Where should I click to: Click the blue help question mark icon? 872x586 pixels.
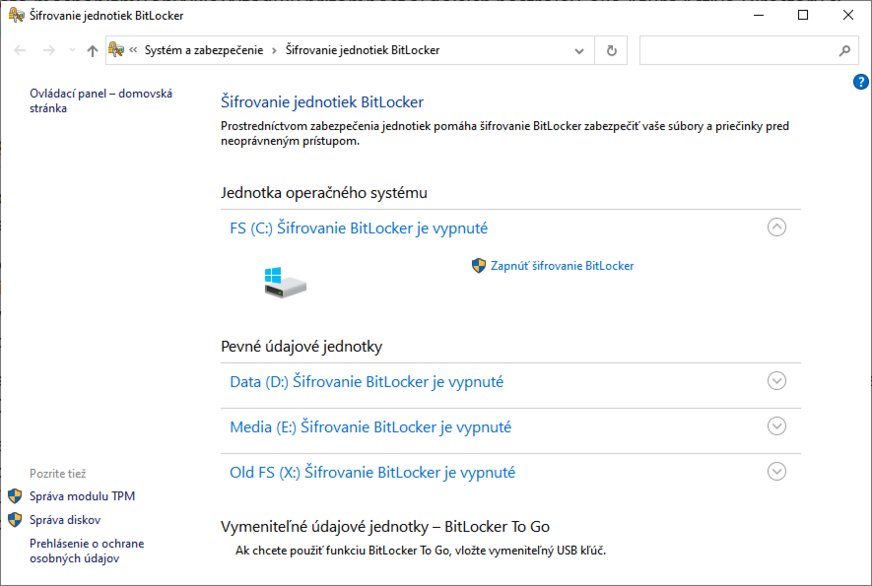pyautogui.click(x=861, y=82)
